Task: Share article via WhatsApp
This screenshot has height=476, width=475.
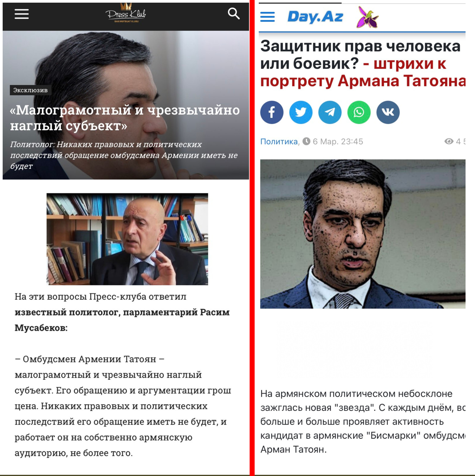Action: [x=359, y=112]
